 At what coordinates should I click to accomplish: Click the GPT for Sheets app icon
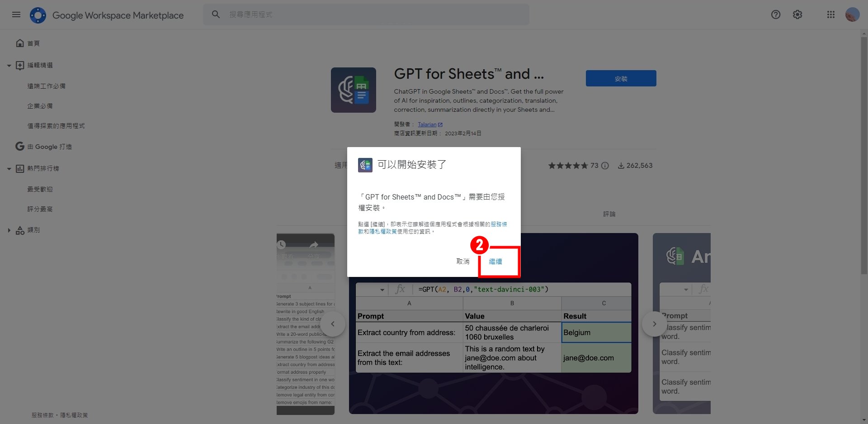354,90
